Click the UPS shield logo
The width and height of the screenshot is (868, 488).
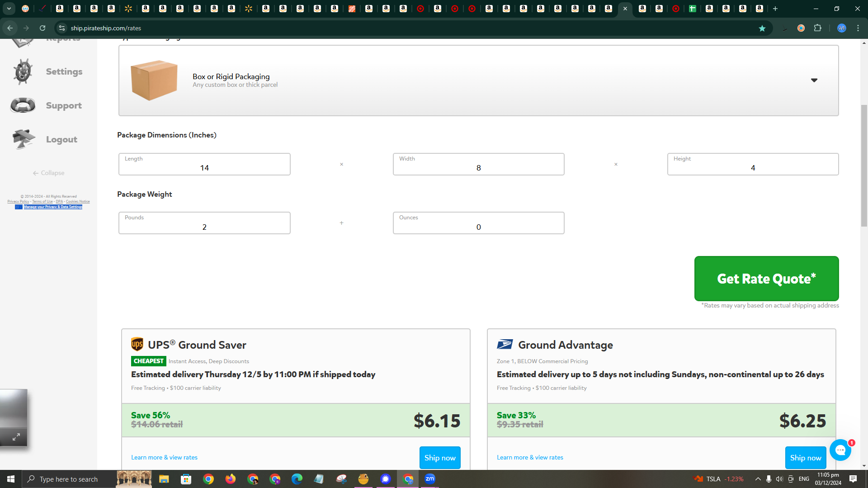pos(137,345)
